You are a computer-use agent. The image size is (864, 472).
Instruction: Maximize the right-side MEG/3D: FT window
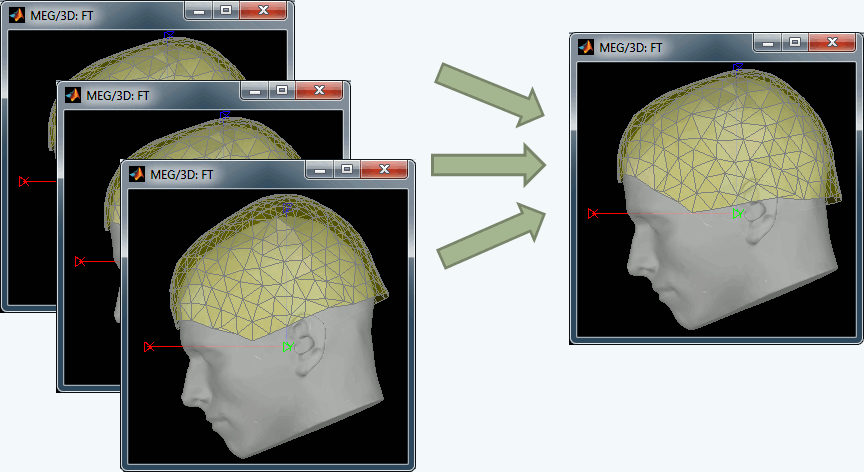tap(794, 42)
